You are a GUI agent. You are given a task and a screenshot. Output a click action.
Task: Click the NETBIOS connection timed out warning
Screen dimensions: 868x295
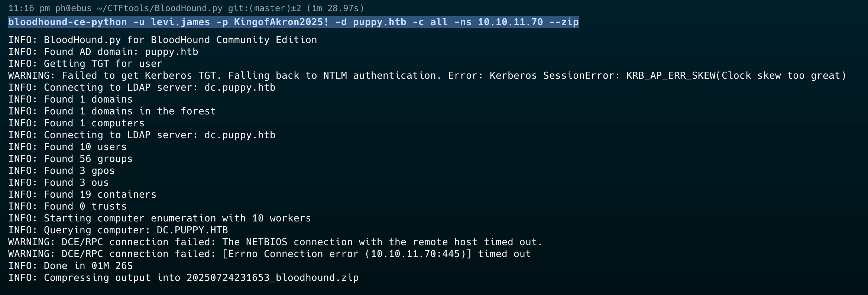click(276, 242)
